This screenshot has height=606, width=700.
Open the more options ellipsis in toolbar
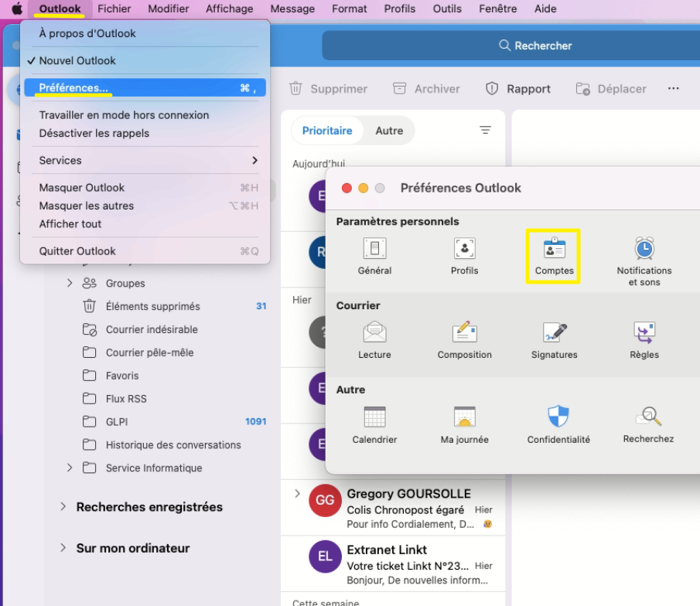(x=673, y=88)
